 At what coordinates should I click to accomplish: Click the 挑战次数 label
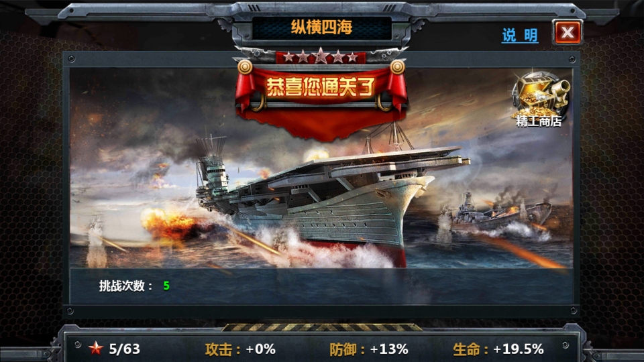pyautogui.click(x=125, y=286)
